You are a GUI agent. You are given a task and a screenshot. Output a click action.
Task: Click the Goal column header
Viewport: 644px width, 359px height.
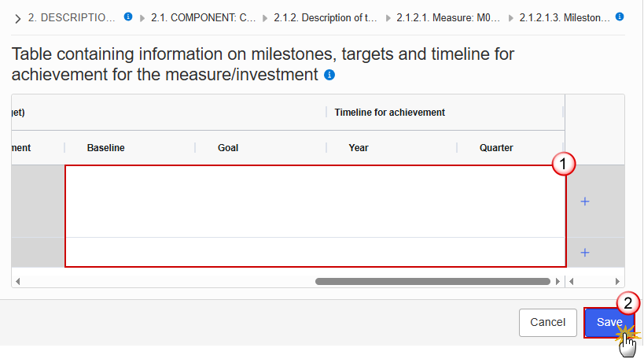coord(228,147)
